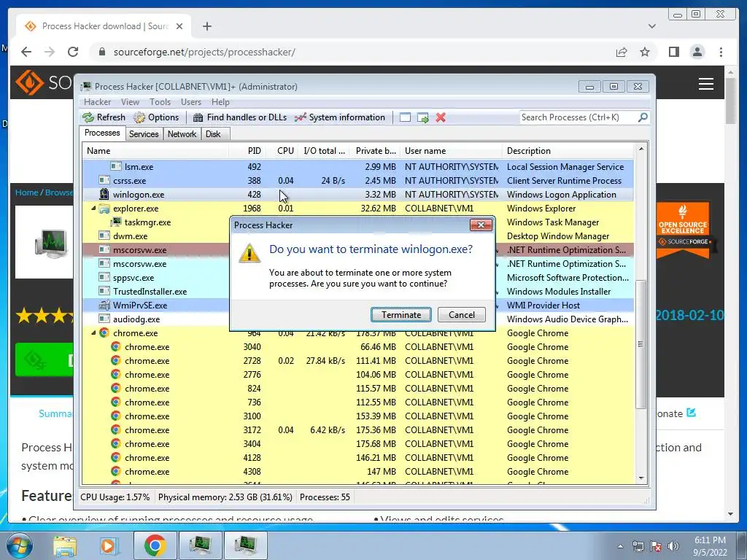The height and width of the screenshot is (560, 747).
Task: Select chrome.exe with PID 3172
Action: [x=357, y=430]
